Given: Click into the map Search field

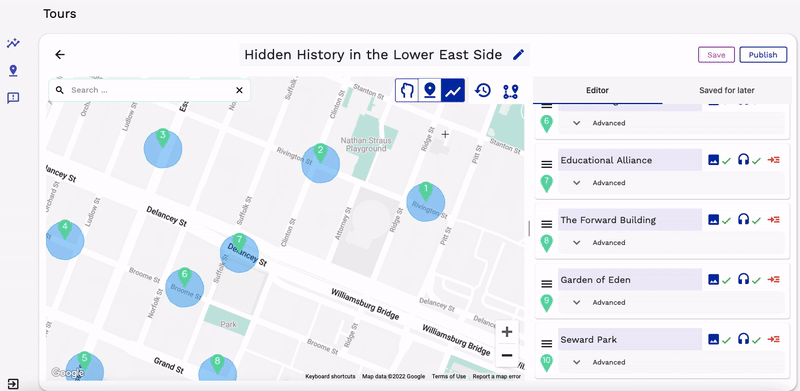Looking at the screenshot, I should click(x=149, y=90).
